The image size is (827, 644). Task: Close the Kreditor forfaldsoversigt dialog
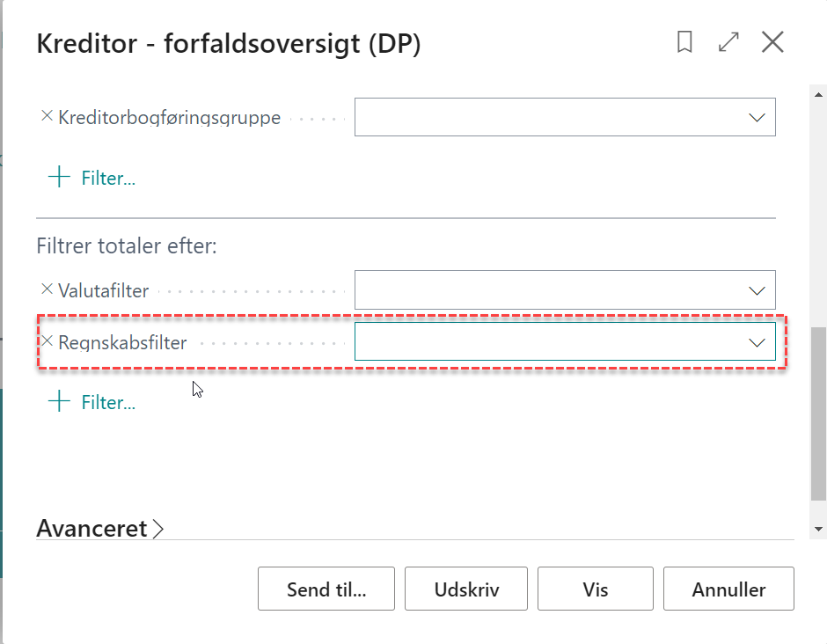[772, 41]
